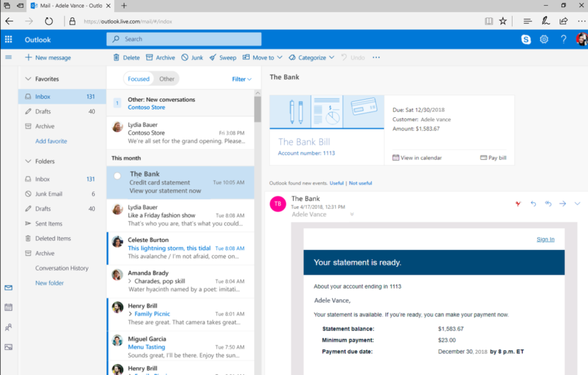588x375 pixels.
Task: Archive the selected message from toolbar
Action: click(161, 58)
